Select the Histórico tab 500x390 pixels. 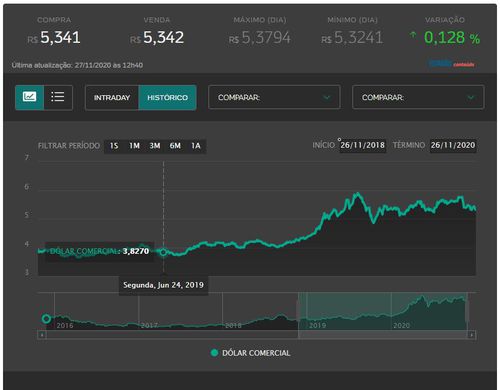tap(167, 98)
